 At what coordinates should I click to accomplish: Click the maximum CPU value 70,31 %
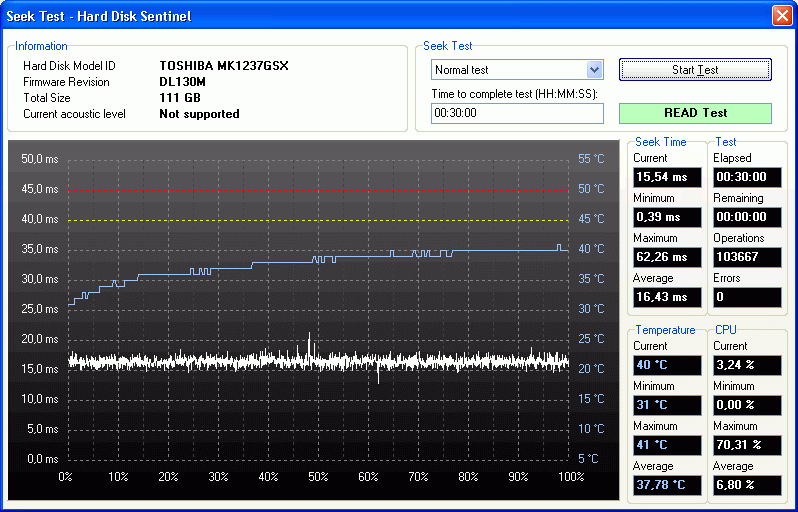747,445
